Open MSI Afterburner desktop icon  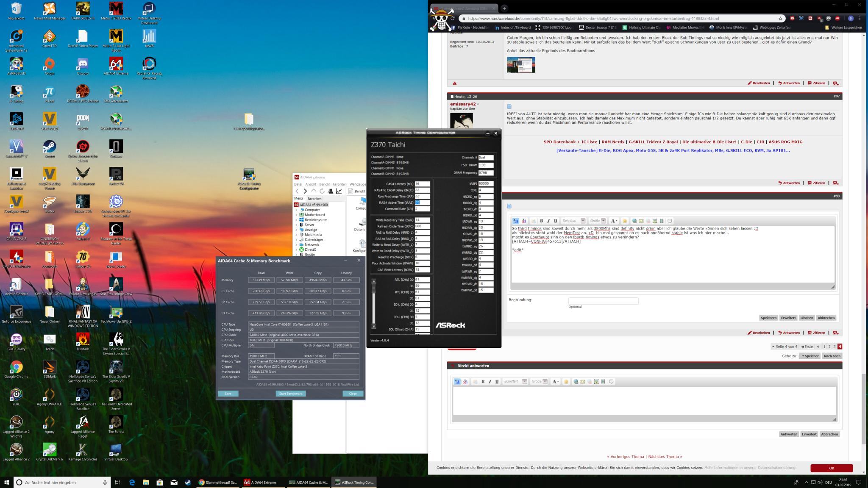116,94
